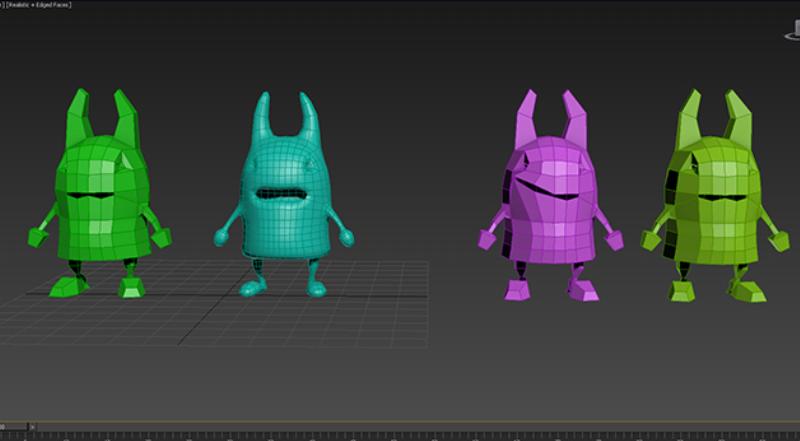Click the bright green character's right foot
The width and height of the screenshot is (800, 441).
pos(131,288)
